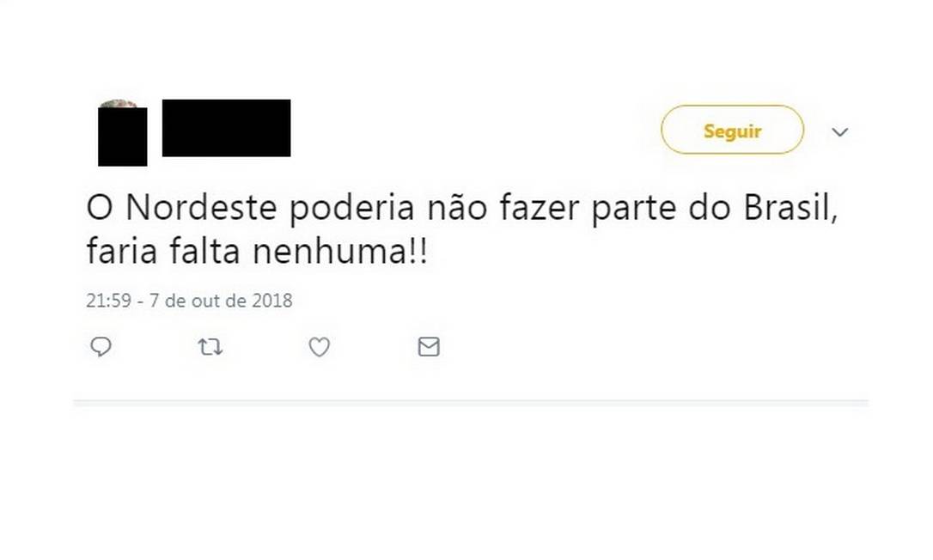
Task: Open the tweet timestamp 21:59 - 7 de out de 2018
Action: coord(189,301)
